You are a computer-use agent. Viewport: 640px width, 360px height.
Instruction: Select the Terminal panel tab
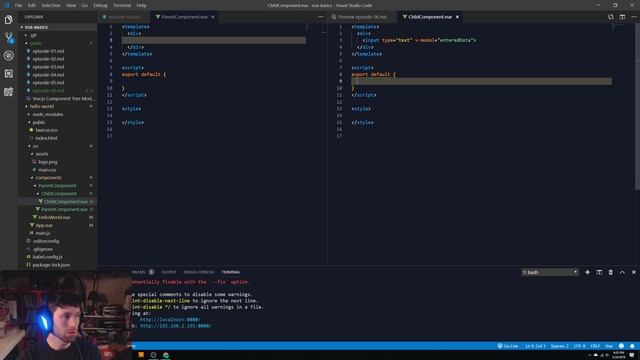click(231, 272)
